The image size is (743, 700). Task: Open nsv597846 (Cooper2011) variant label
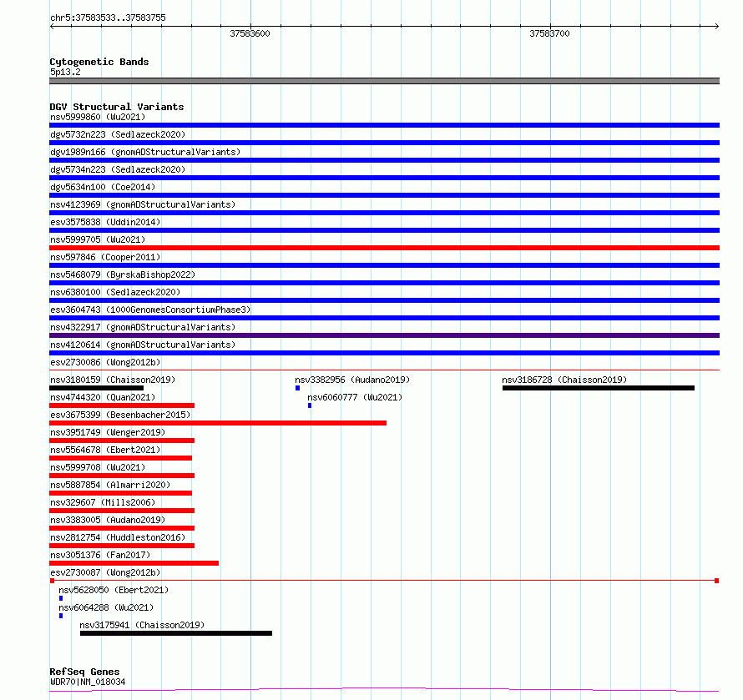[105, 257]
